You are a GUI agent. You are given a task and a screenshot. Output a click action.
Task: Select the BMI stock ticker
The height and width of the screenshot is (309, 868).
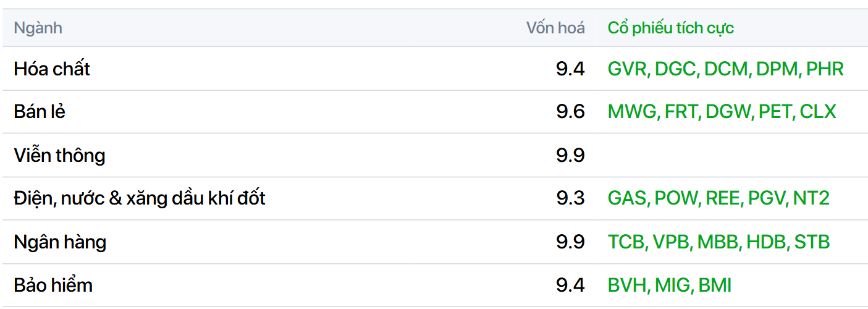[715, 285]
